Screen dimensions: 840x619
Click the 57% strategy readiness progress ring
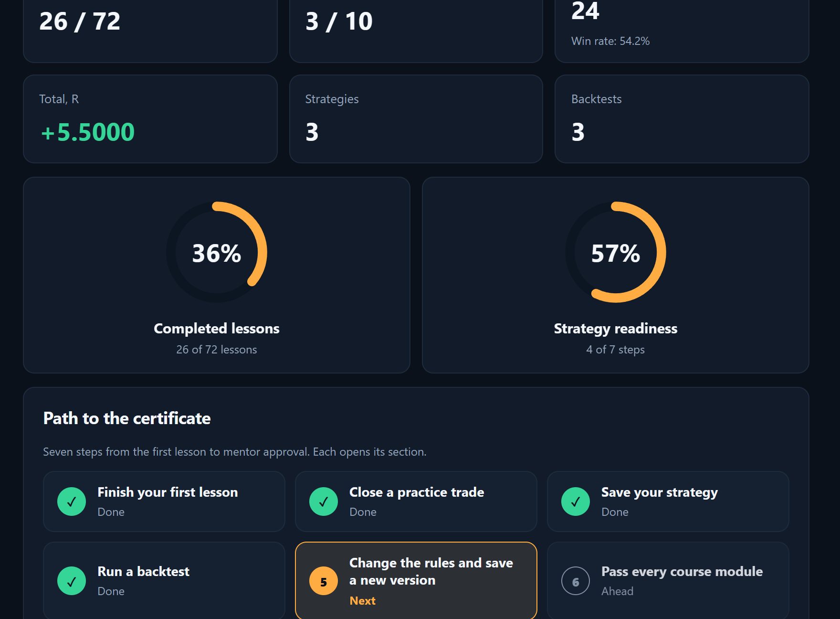click(616, 252)
